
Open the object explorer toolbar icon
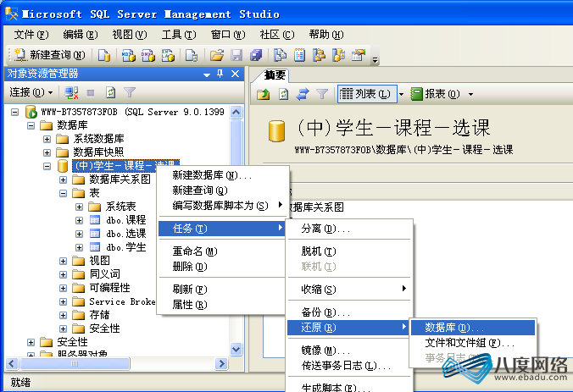320,56
